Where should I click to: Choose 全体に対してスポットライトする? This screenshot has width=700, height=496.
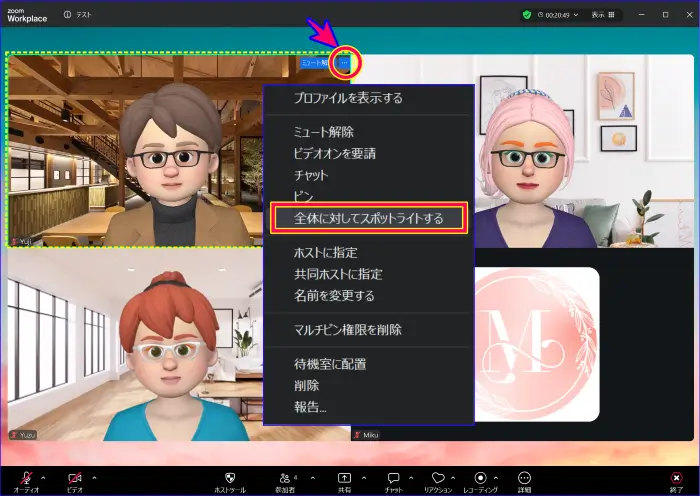tap(369, 218)
